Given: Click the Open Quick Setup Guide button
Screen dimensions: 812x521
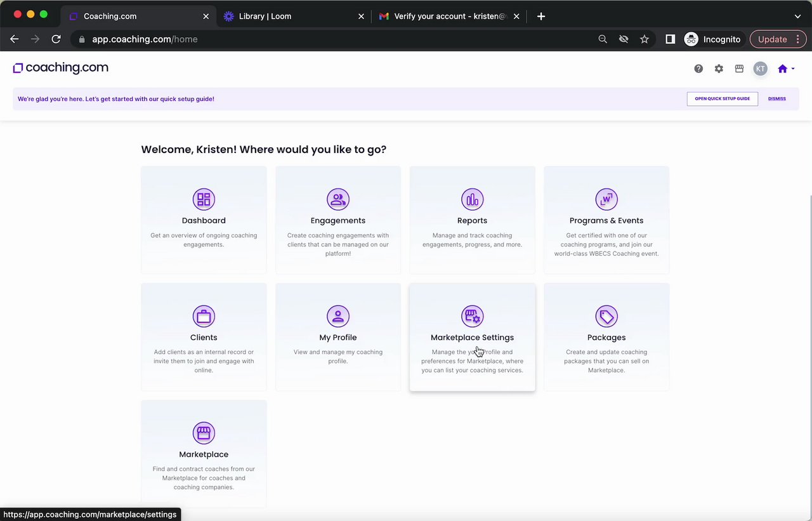Looking at the screenshot, I should (723, 99).
